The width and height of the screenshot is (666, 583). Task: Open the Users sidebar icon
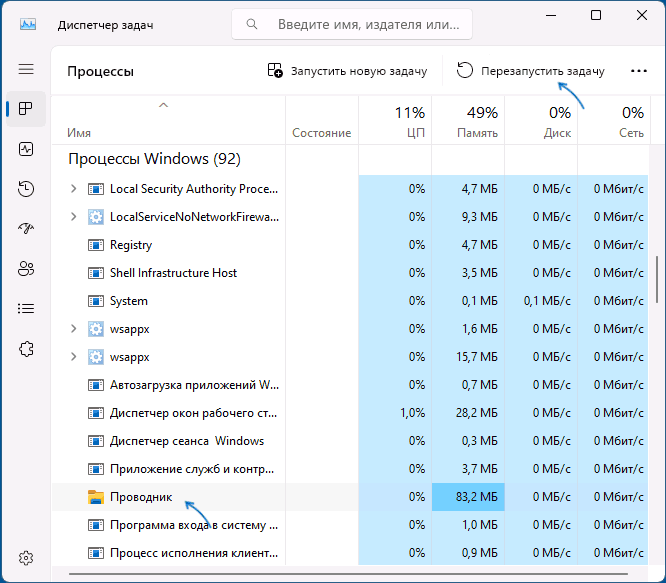(x=26, y=269)
